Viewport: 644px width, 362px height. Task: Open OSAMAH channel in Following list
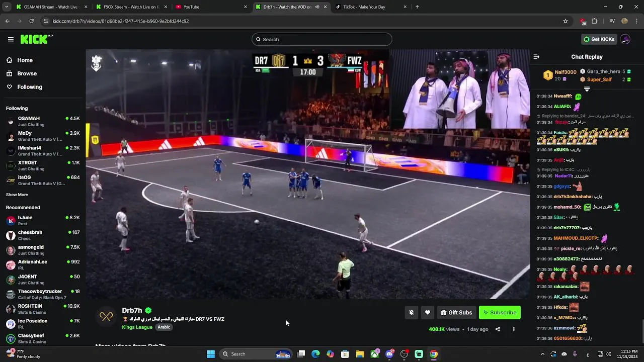coord(43,121)
